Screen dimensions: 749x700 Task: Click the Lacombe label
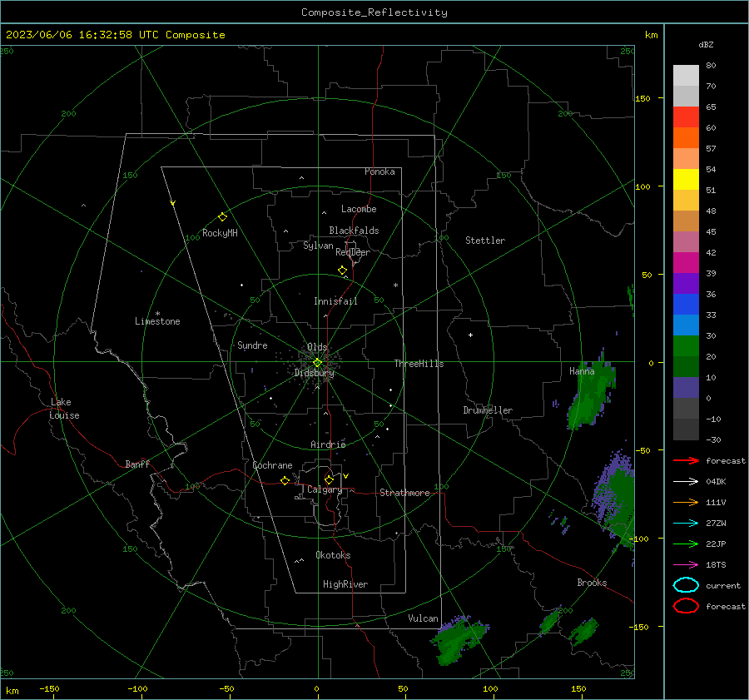coord(359,209)
